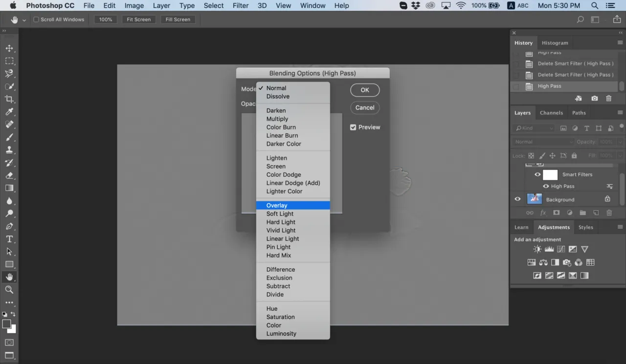Open the Kind filter dropdown in Layers panel
The width and height of the screenshot is (626, 364).
pyautogui.click(x=534, y=128)
